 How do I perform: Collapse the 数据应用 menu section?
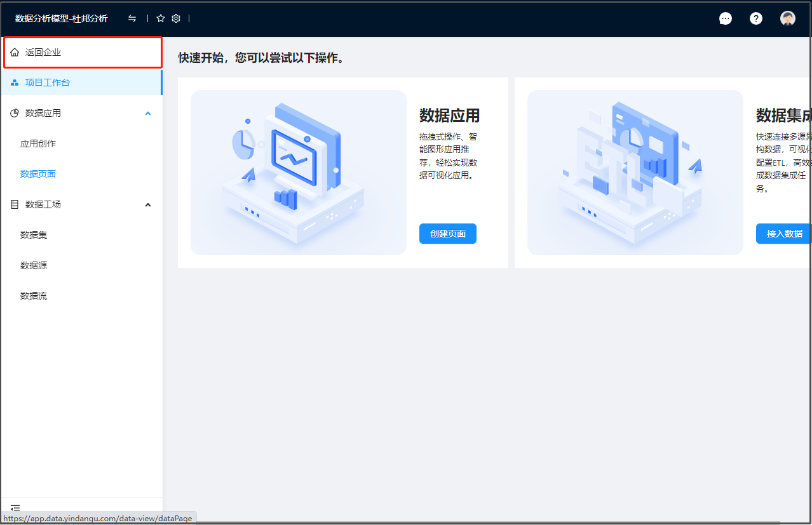pyautogui.click(x=148, y=113)
